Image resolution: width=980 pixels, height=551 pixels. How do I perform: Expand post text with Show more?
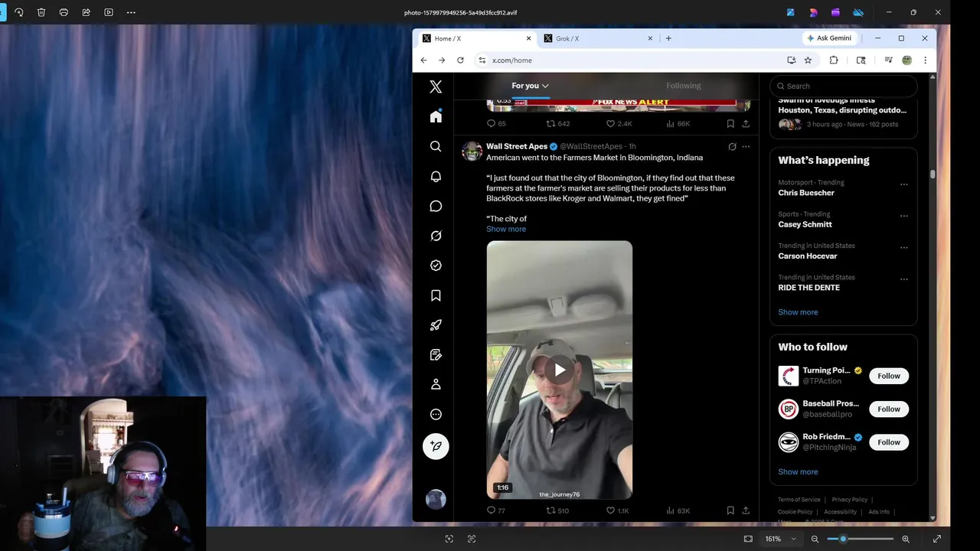coord(506,229)
